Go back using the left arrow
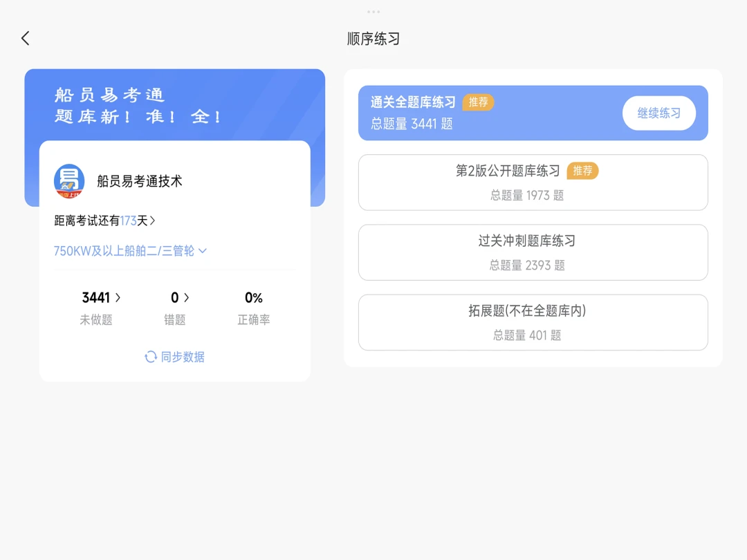Image resolution: width=747 pixels, height=560 pixels. pos(26,39)
